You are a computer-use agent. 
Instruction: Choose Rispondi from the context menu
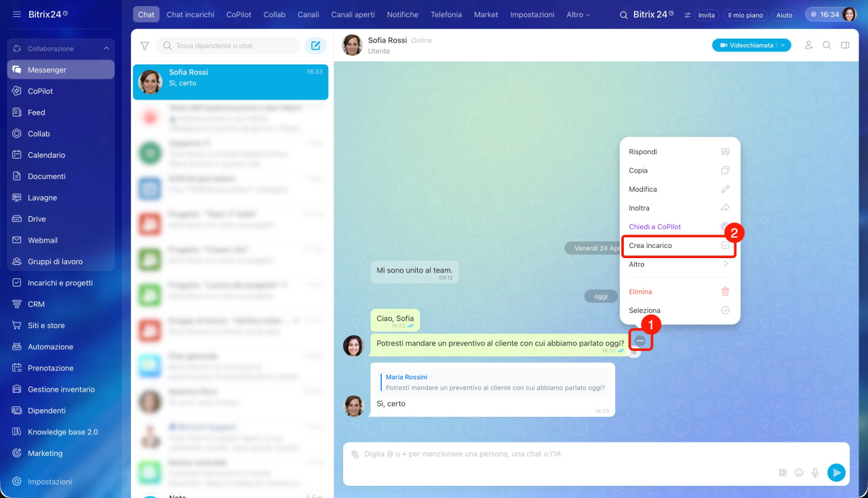tap(680, 152)
